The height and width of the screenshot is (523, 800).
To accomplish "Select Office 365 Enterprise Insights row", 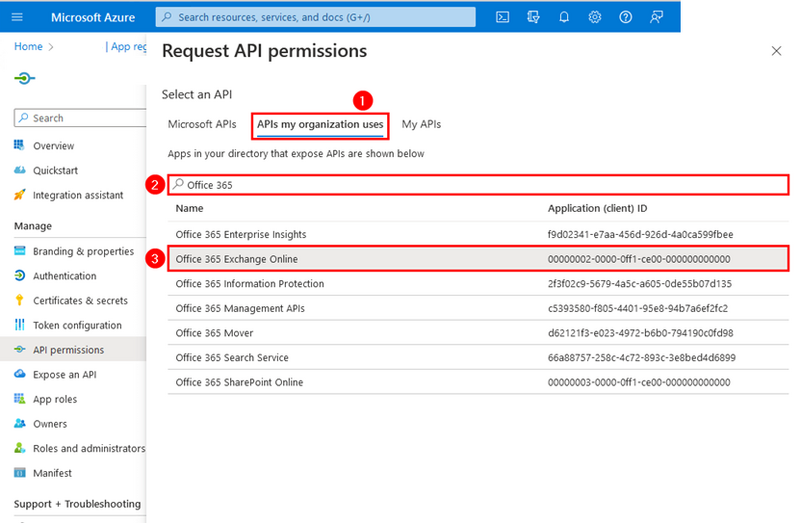I will click(478, 234).
